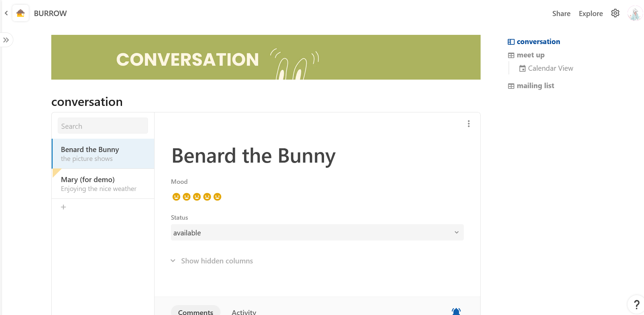644x315 pixels.
Task: Add a new record with plus icon
Action: pyautogui.click(x=63, y=207)
